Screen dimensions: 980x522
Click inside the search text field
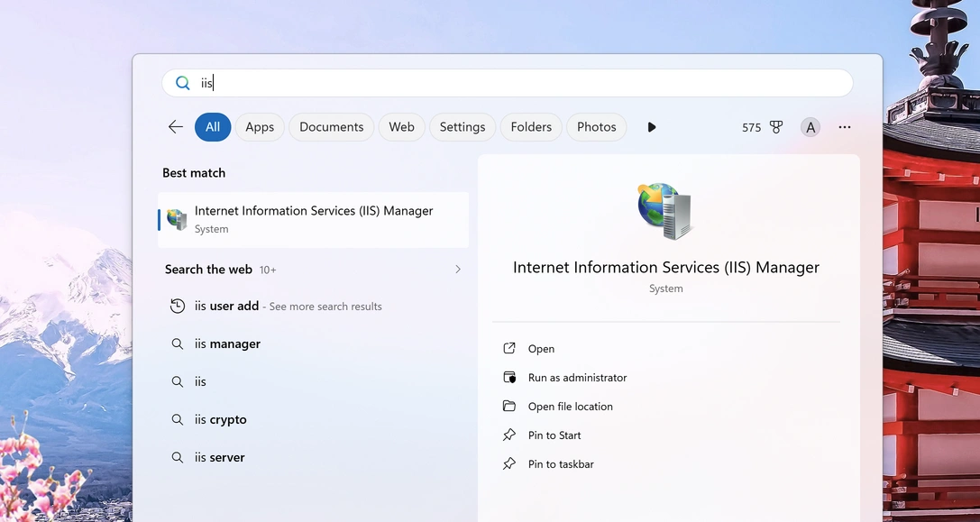[508, 83]
